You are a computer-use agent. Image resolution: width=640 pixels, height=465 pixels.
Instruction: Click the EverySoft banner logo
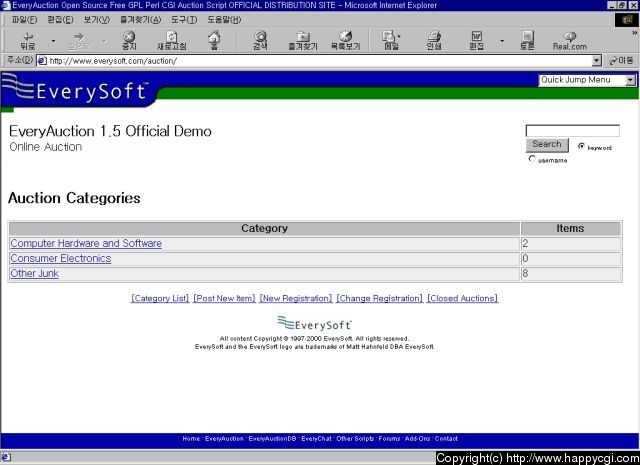[x=78, y=90]
